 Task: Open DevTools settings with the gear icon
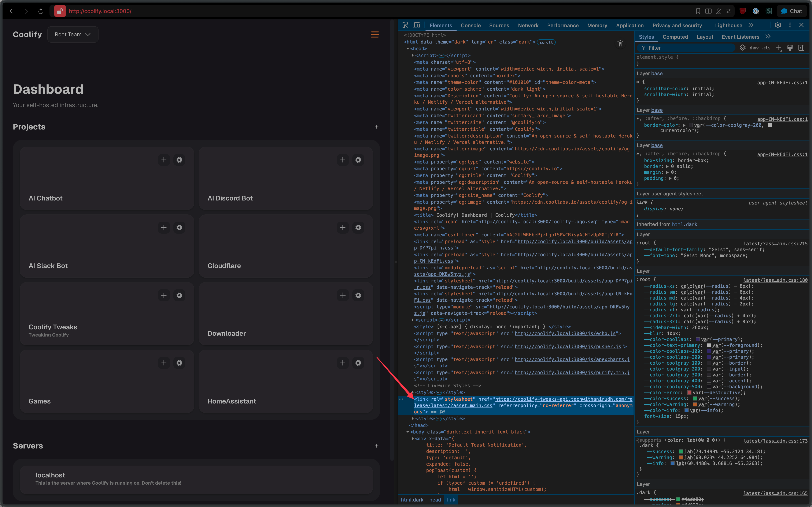[x=778, y=25]
